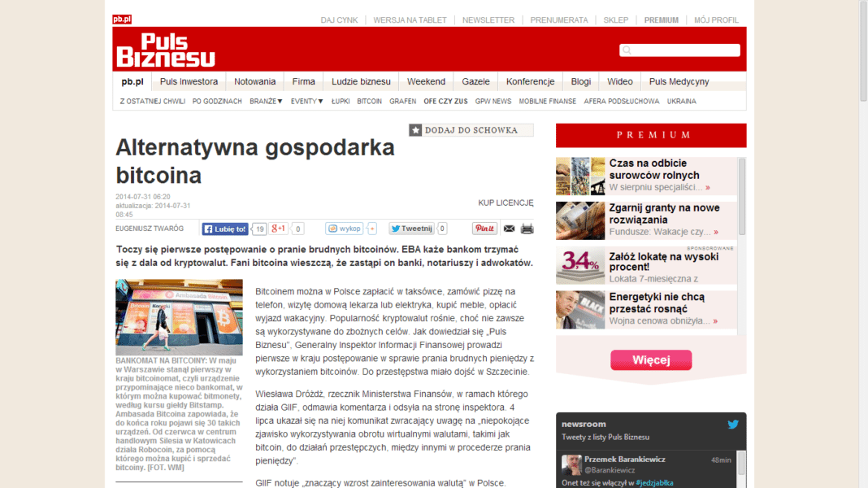Switch to Notowania tab

pyautogui.click(x=254, y=81)
